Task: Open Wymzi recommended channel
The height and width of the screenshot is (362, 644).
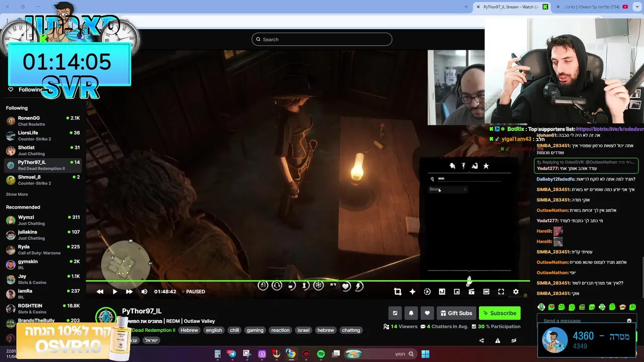Action: 43,220
